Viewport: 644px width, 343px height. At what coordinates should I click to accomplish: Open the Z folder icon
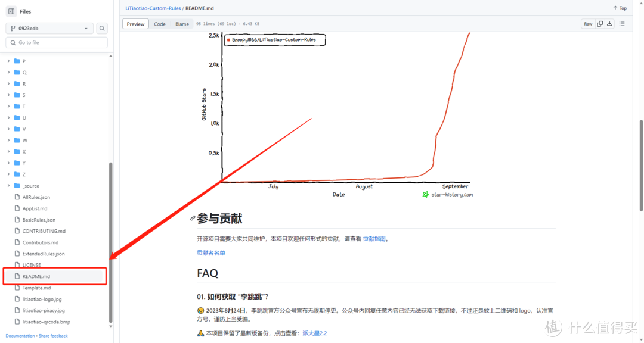[17, 174]
